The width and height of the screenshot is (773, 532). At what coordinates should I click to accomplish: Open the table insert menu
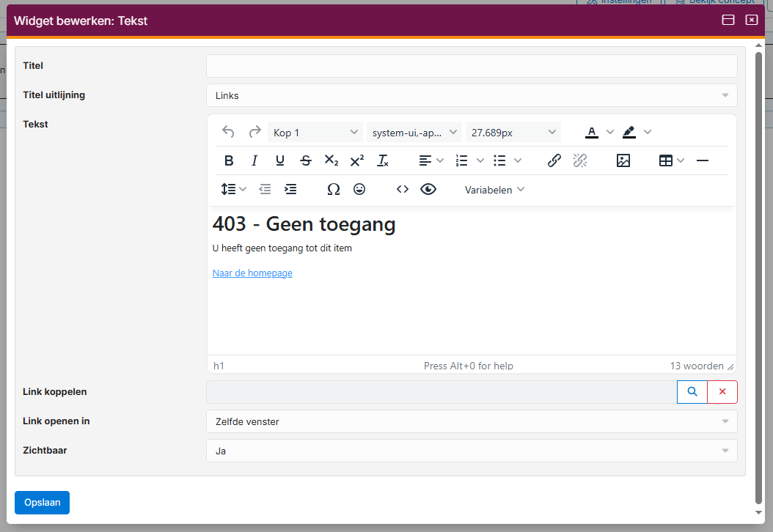tap(671, 160)
